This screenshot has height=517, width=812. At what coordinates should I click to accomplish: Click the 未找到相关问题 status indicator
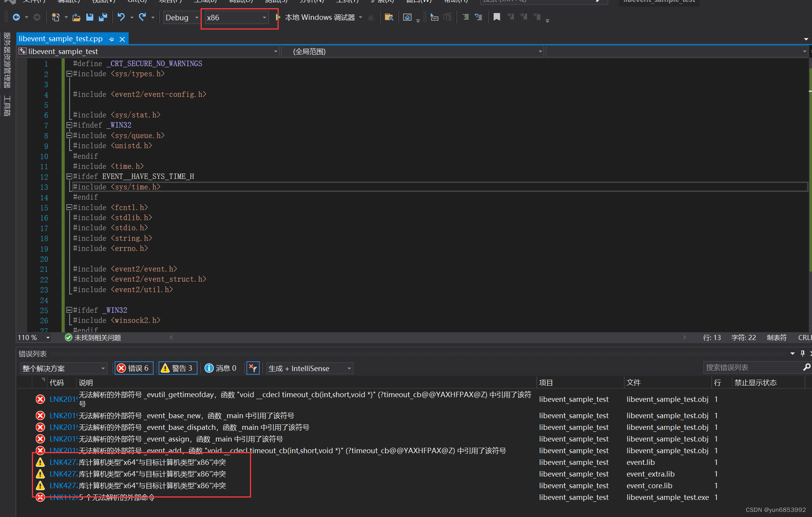(93, 338)
